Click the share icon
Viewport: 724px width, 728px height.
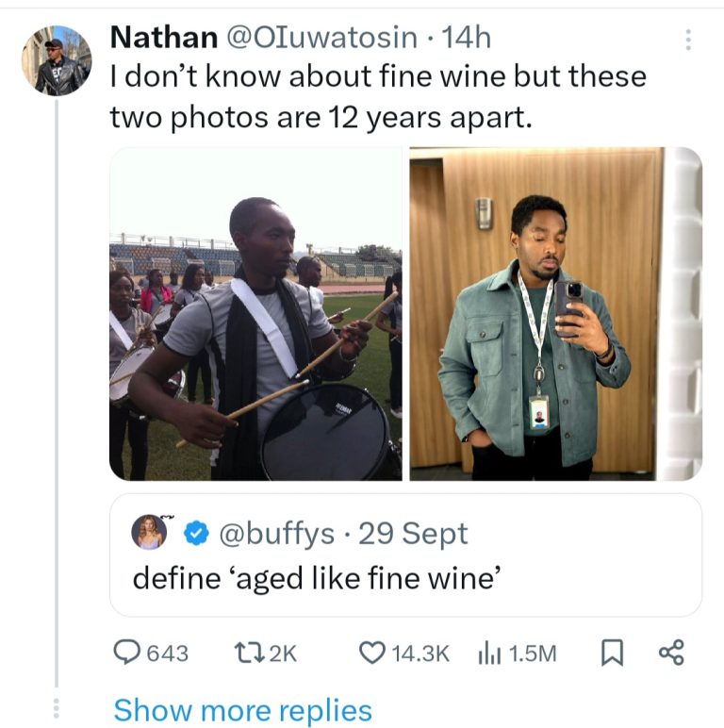(671, 653)
